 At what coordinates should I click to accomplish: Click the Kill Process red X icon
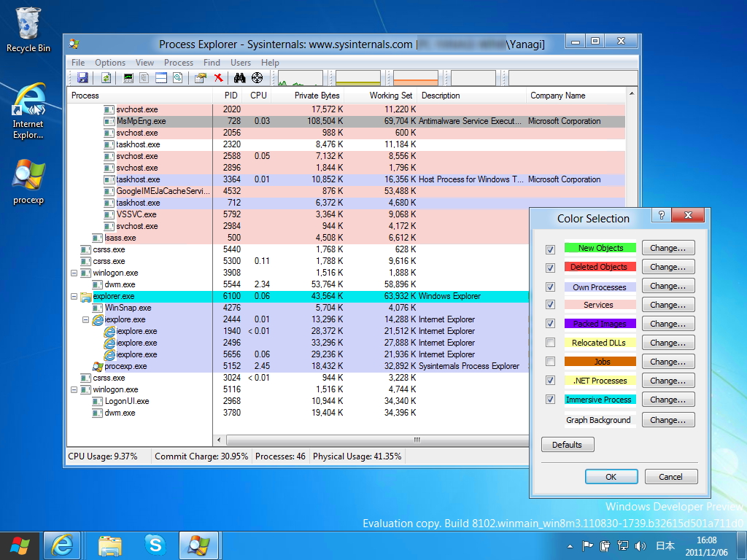click(218, 77)
